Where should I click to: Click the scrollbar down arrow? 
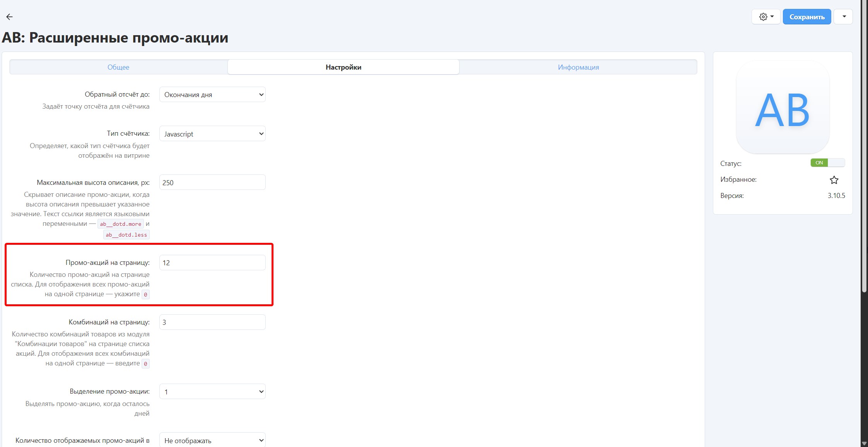[864, 443]
